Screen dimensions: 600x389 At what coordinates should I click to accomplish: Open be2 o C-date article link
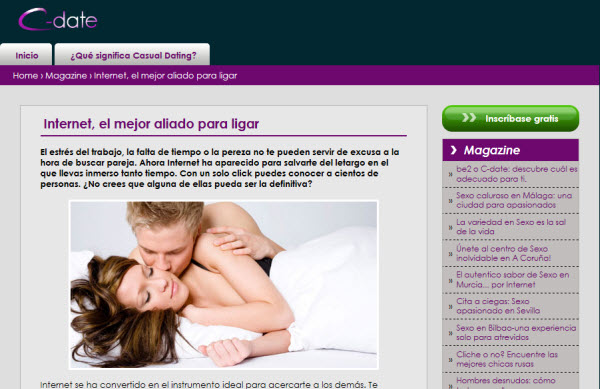(517, 174)
